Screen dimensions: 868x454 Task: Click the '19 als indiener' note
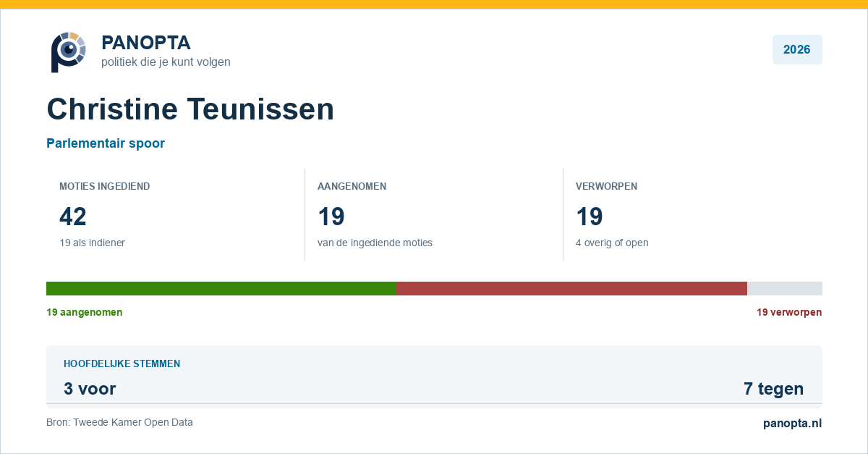92,243
